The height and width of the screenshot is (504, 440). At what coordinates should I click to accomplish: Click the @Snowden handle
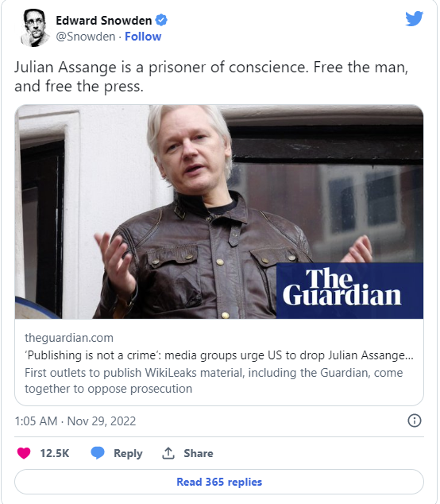(x=86, y=37)
